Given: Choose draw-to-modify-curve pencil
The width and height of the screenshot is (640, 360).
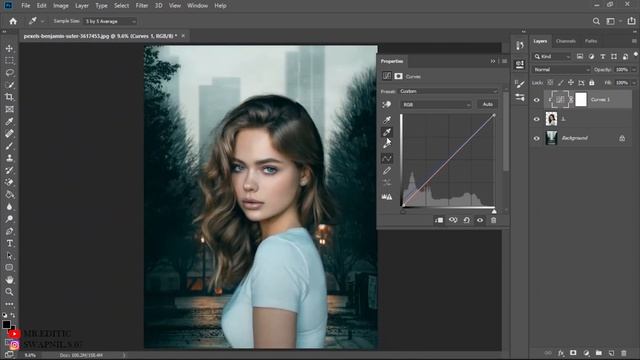Looking at the screenshot, I should [387, 171].
